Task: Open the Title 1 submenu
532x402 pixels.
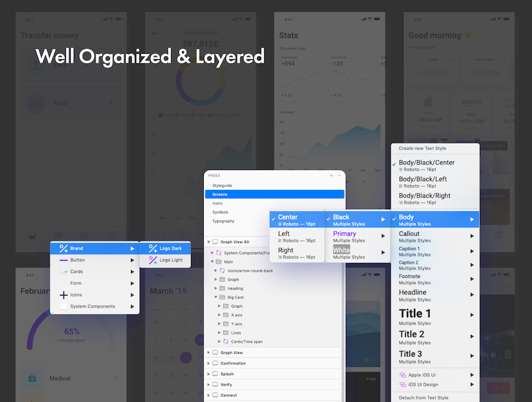Action: coord(435,316)
